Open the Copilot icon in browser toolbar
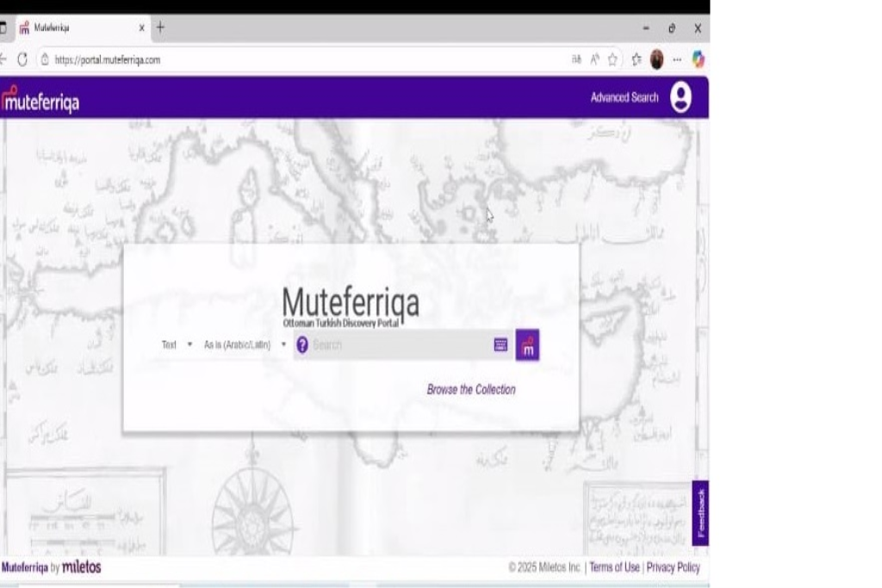Image resolution: width=882 pixels, height=588 pixels. 698,59
